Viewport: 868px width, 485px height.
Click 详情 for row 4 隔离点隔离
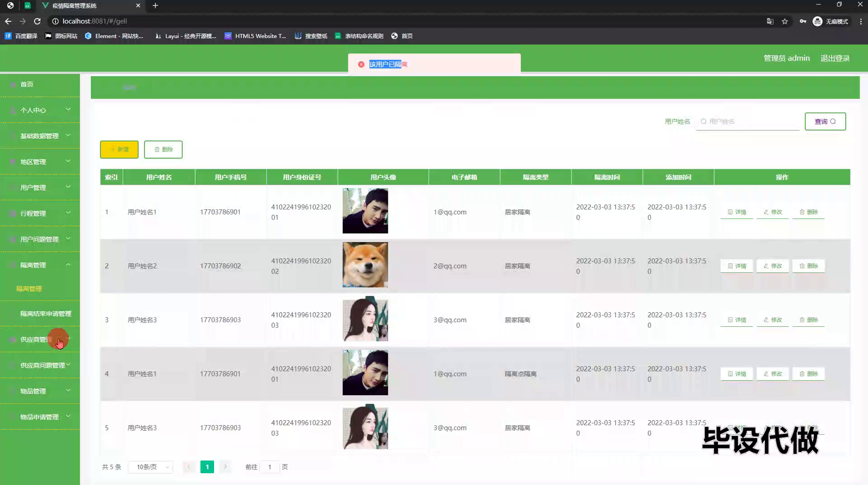pyautogui.click(x=737, y=374)
